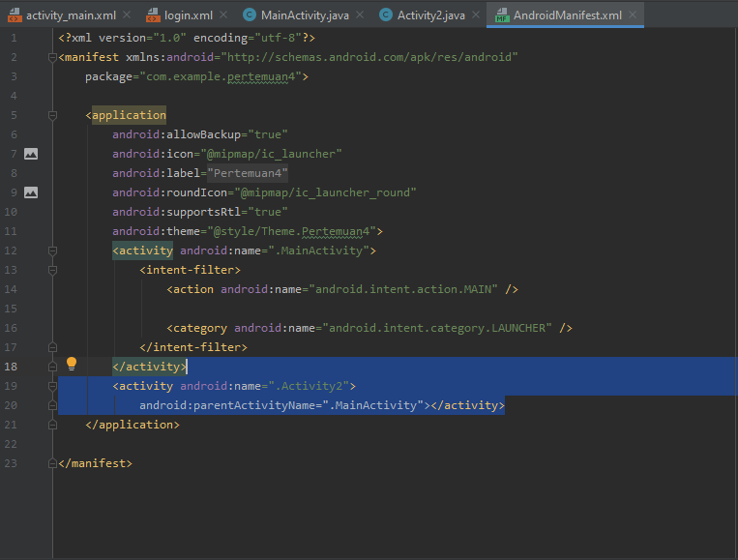This screenshot has height=560, width=738.
Task: Close the AndroidManifest.xml tab
Action: pos(633,15)
